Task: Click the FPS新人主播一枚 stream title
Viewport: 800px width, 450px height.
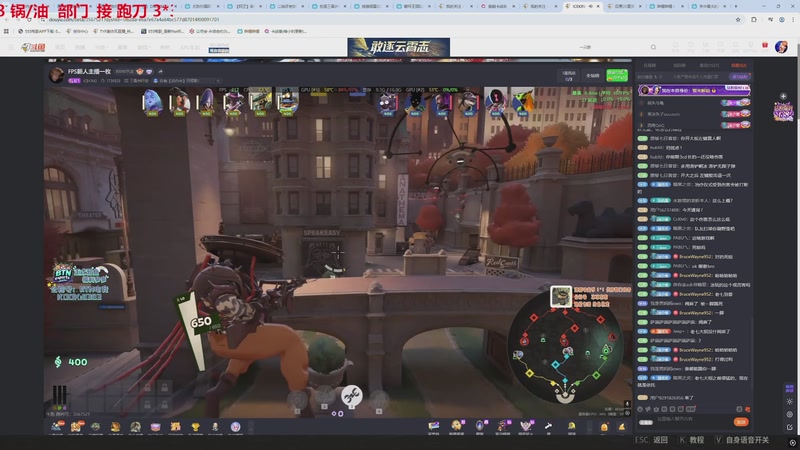Action: pos(89,71)
